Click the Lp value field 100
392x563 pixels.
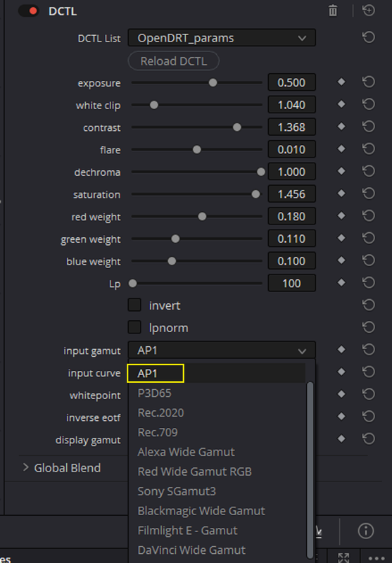292,284
